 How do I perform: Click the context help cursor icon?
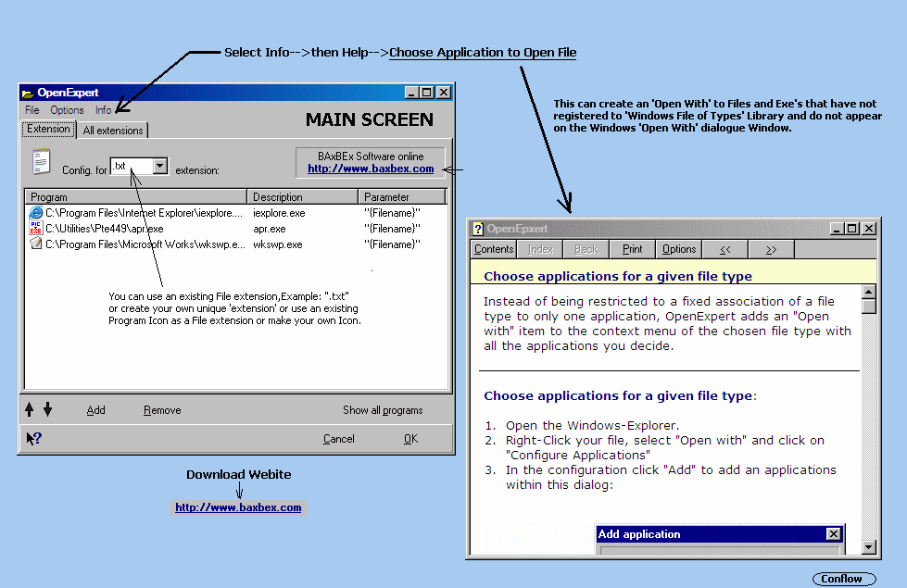33,439
